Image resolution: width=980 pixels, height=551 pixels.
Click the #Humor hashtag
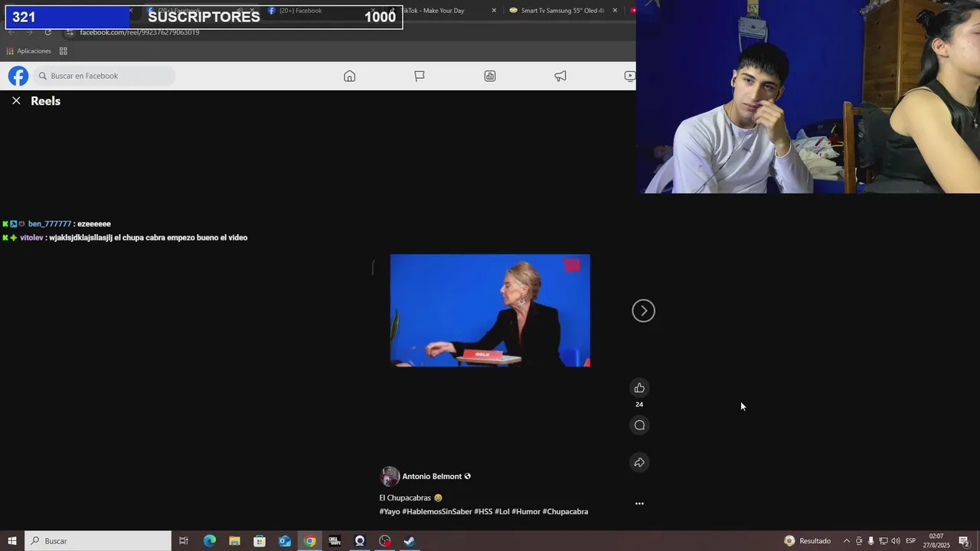click(526, 511)
